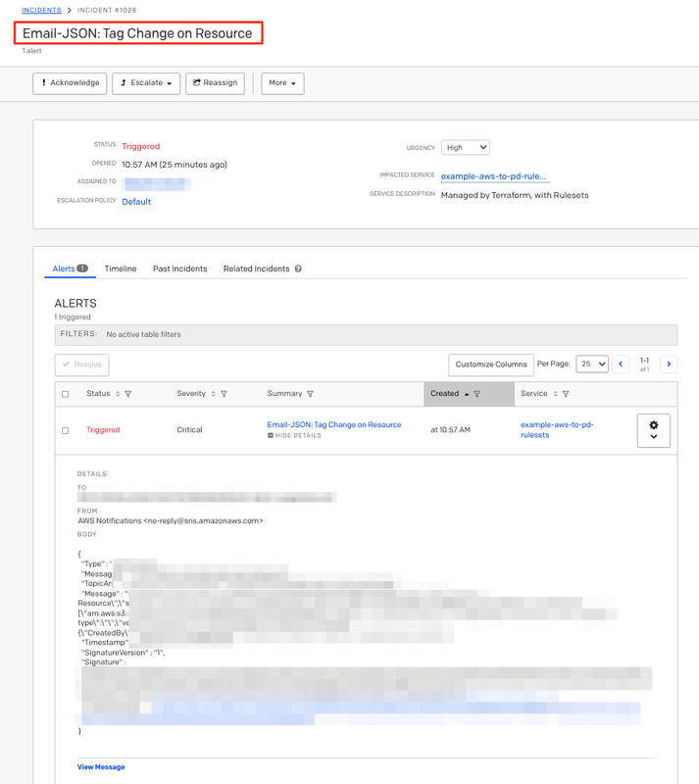Sort alerts by the Service column
Viewport: 699px width, 784px height.
(556, 394)
